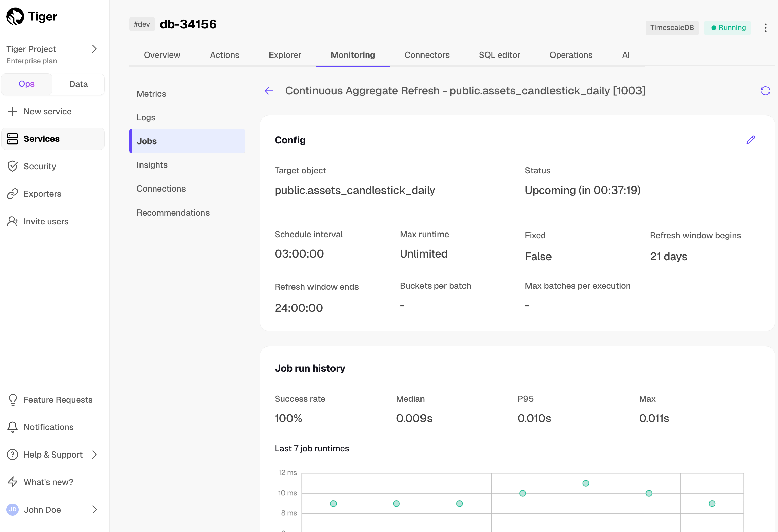Expand the Tiger Project chevron
Screen dimensions: 778x532
pyautogui.click(x=94, y=49)
